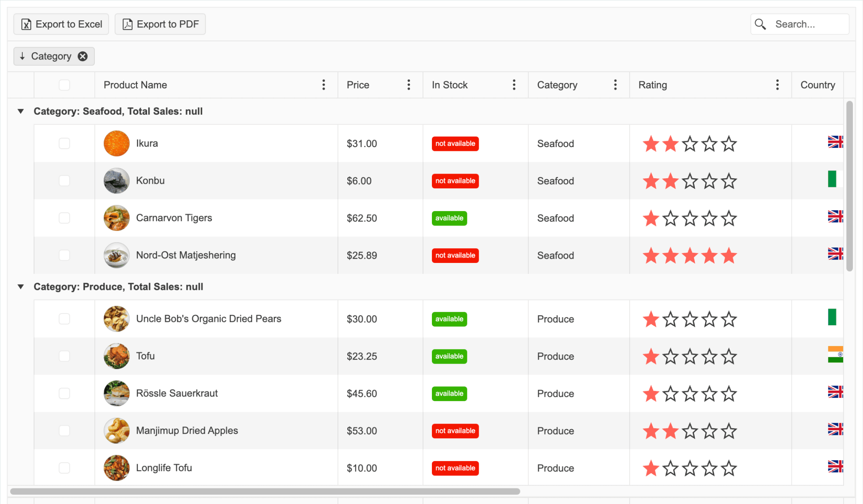Click Export to Excel button
The width and height of the screenshot is (863, 504).
(61, 24)
